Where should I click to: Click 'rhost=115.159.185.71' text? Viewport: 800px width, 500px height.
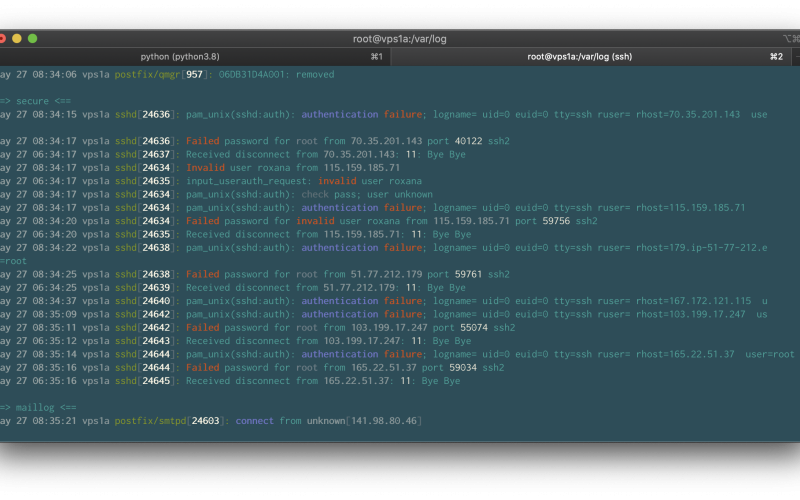(x=691, y=208)
